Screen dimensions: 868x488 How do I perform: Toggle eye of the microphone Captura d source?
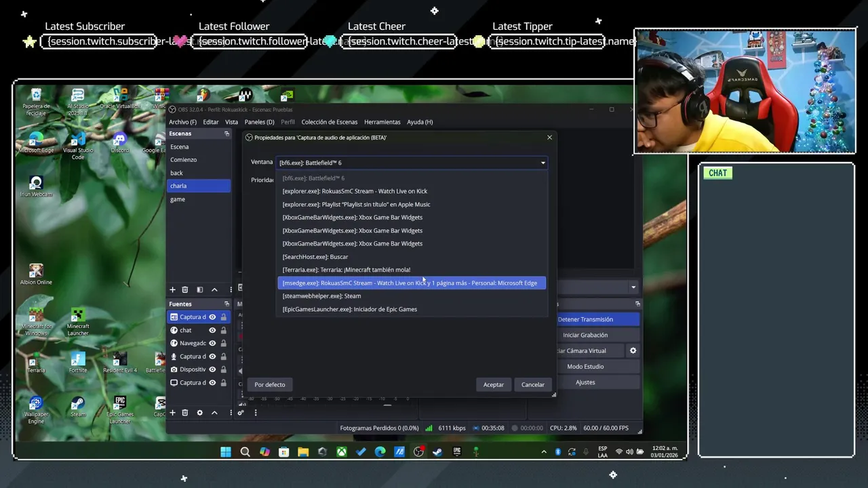(212, 357)
